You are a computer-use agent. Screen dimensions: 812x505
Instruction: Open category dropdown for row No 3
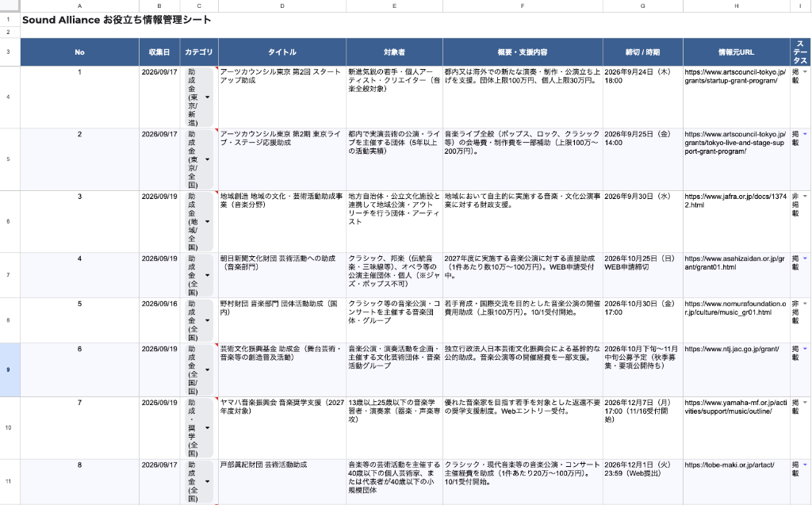click(207, 222)
